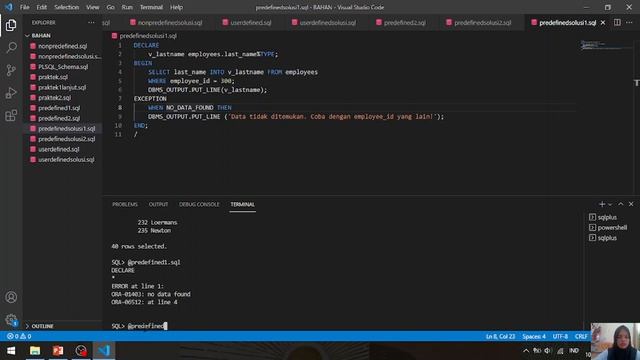
Task: Switch to the PROBLEMS panel tab
Action: coord(125,204)
